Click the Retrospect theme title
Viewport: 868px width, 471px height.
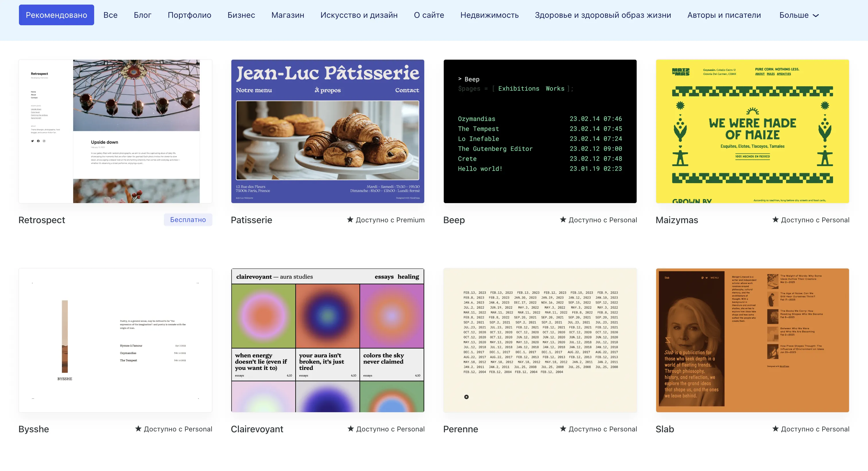pos(42,220)
